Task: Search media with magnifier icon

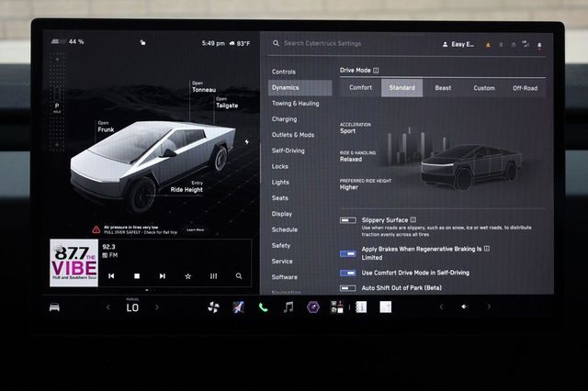Action: pos(239,276)
